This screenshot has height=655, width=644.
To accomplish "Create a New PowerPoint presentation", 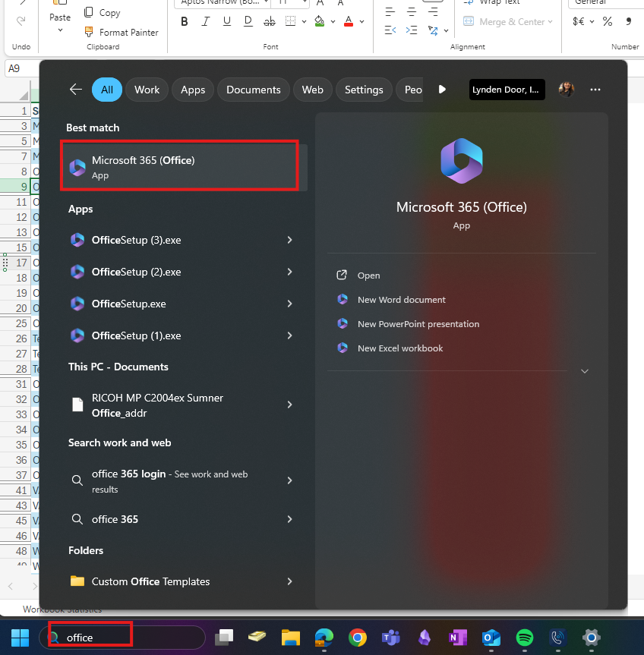I will tap(418, 324).
